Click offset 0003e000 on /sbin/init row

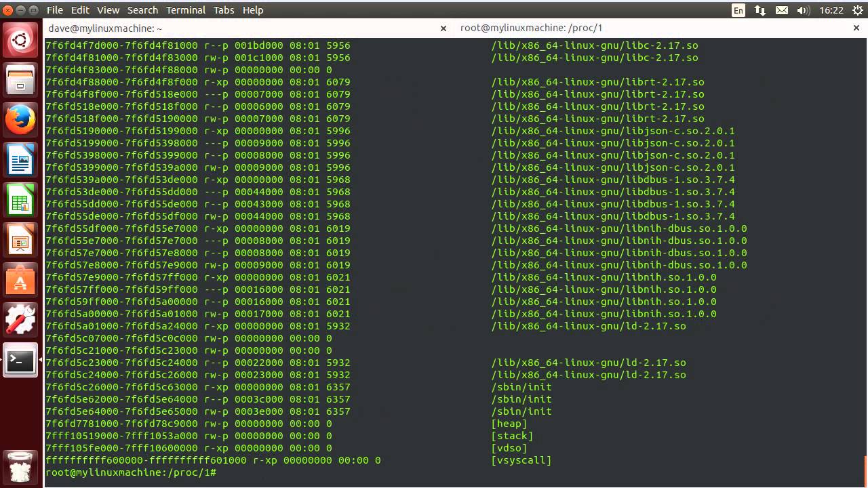(x=259, y=411)
